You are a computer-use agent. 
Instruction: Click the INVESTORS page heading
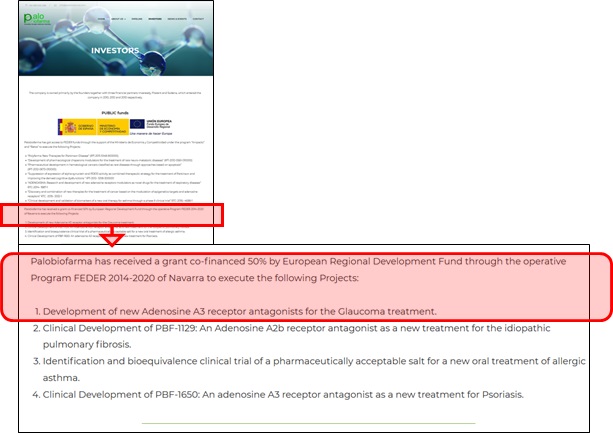pyautogui.click(x=115, y=50)
